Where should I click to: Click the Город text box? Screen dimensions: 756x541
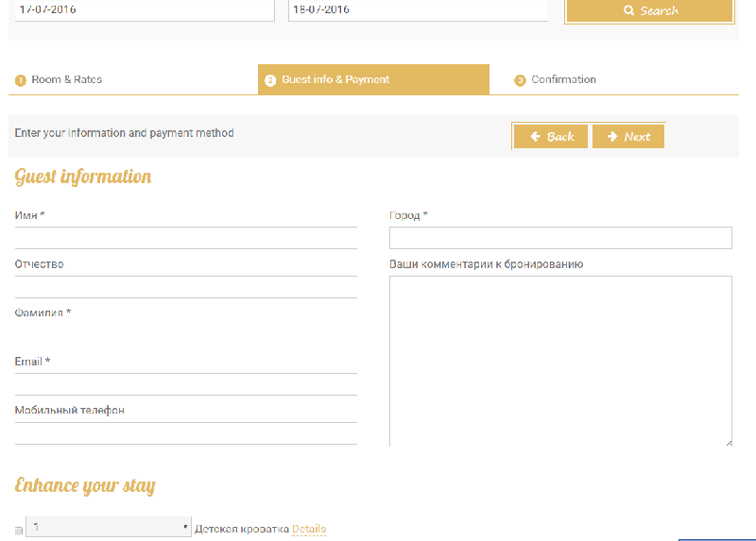(x=560, y=238)
